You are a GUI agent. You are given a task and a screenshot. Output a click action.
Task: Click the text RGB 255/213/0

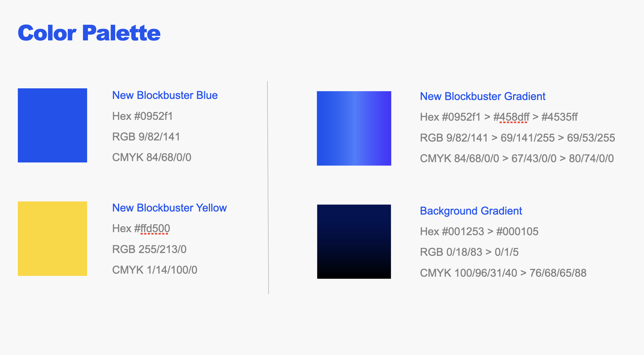click(149, 249)
